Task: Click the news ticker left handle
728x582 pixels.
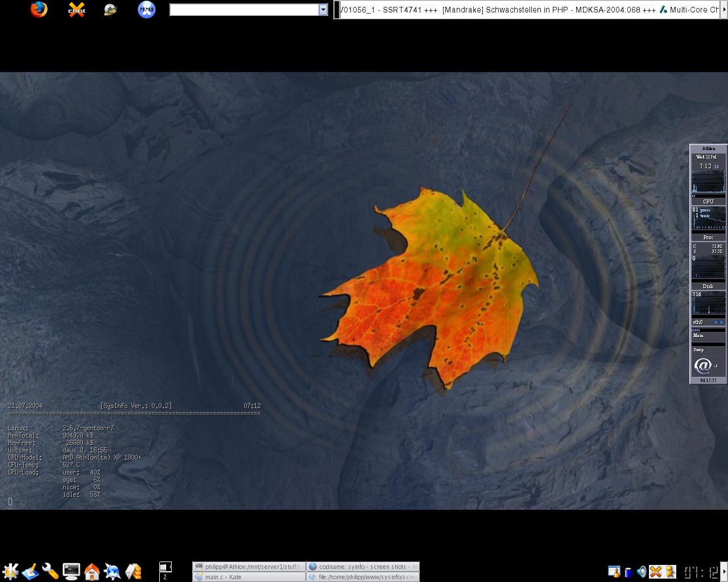Action: pyautogui.click(x=337, y=10)
